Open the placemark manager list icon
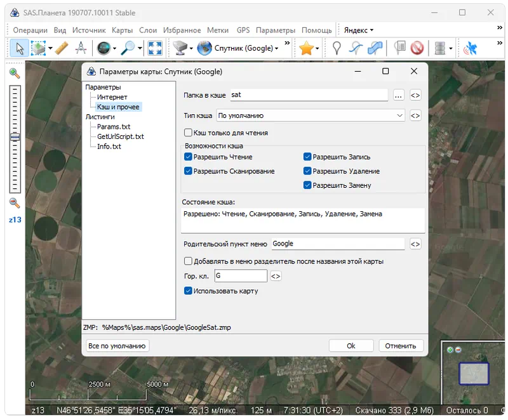The height and width of the screenshot is (420, 508). 400,48
